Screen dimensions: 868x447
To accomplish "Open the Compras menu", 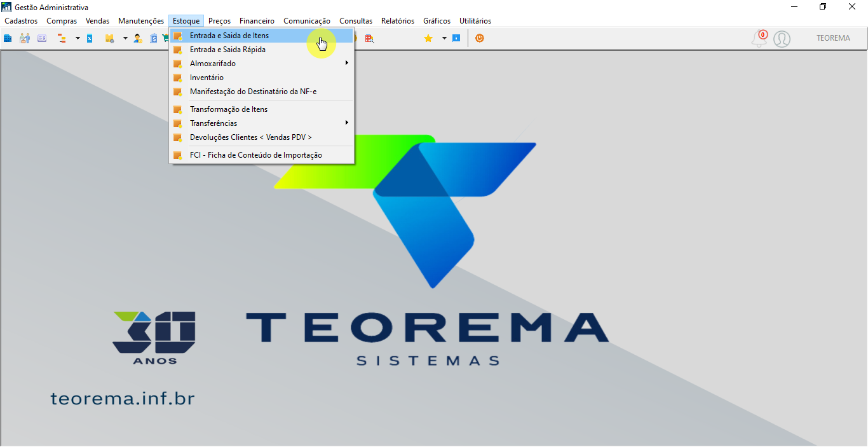I will point(62,21).
